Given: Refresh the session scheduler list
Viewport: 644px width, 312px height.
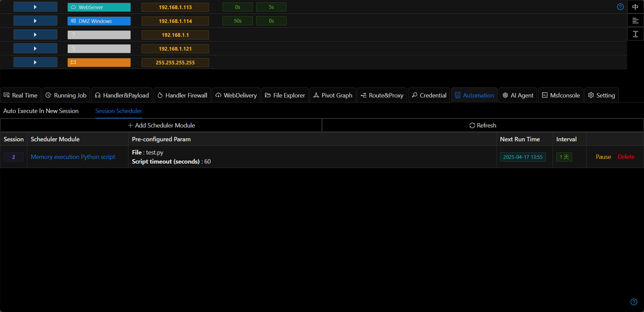Looking at the screenshot, I should pos(482,125).
